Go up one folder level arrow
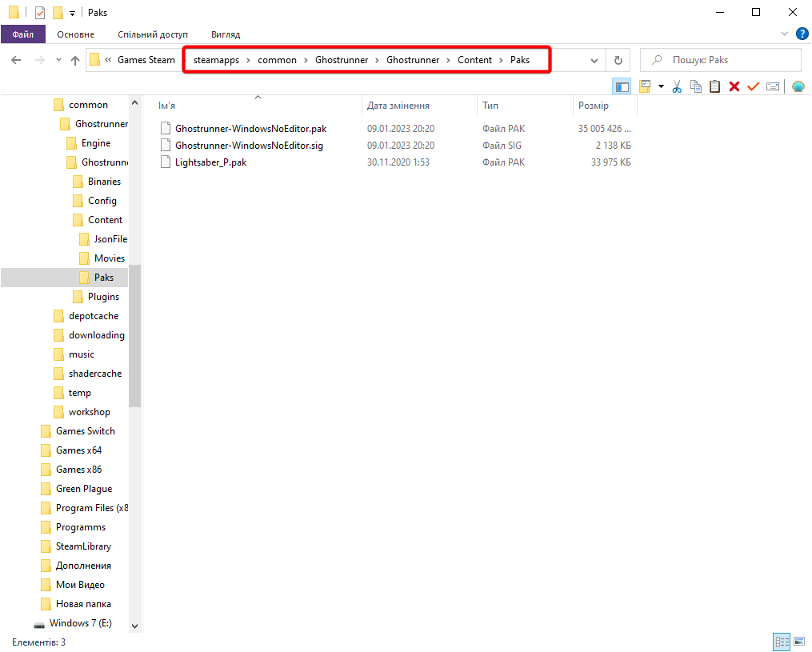Screen dimensions: 812x652 [75, 60]
